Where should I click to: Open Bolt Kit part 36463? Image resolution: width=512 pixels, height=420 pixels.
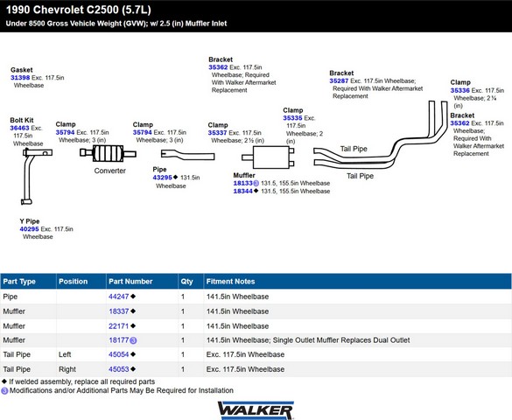(x=19, y=128)
